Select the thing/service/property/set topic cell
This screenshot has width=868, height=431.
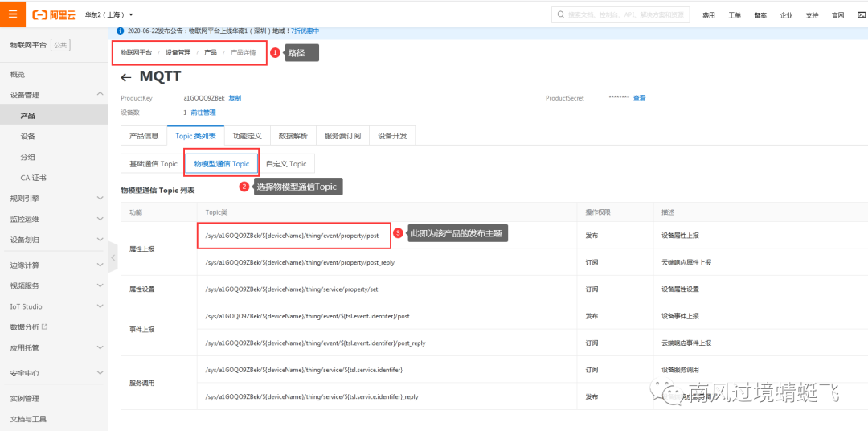click(388, 289)
